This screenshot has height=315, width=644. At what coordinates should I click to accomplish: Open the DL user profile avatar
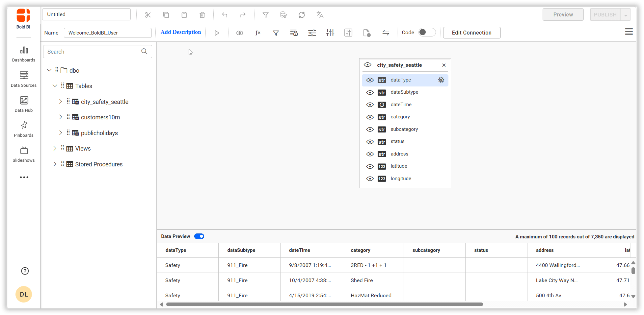(24, 294)
